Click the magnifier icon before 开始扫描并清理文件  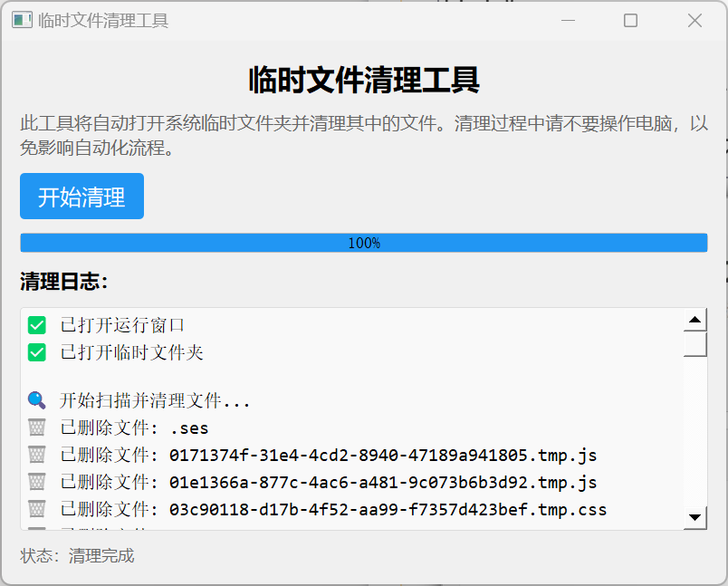point(36,399)
